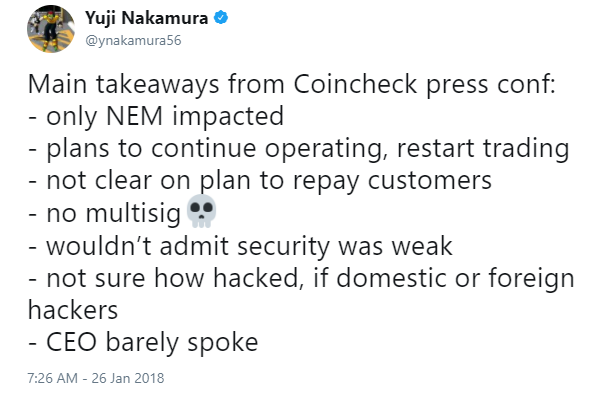Click the word 'customers' in the tweet
Screen dimensions: 610x399
[x=430, y=180]
